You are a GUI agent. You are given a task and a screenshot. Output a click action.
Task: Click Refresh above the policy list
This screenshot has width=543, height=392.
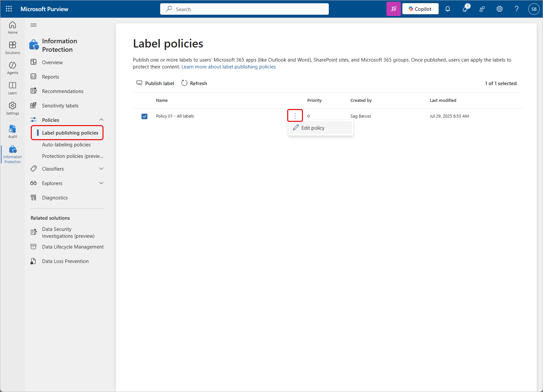coord(194,83)
